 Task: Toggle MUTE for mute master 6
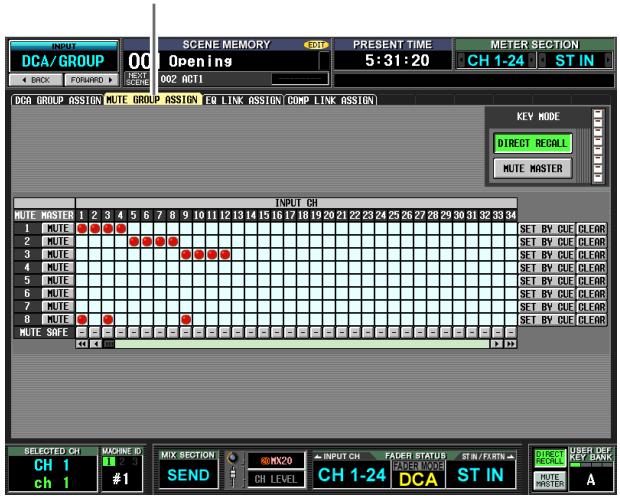click(58, 293)
